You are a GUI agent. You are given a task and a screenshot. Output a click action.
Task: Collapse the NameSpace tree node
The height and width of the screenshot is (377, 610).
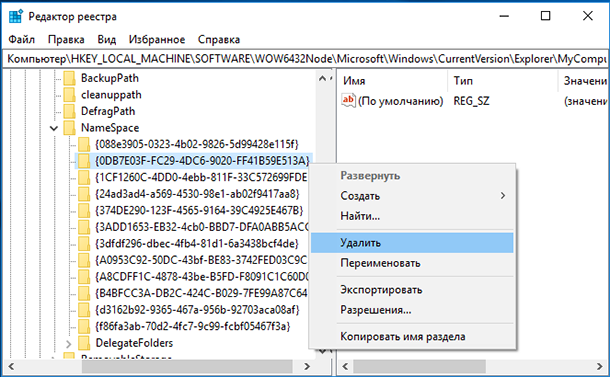[54, 128]
